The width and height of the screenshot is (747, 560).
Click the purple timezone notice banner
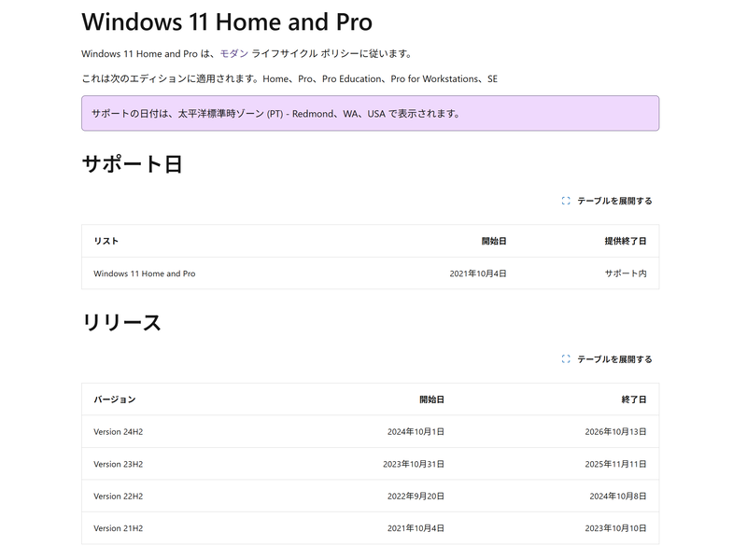point(371,115)
